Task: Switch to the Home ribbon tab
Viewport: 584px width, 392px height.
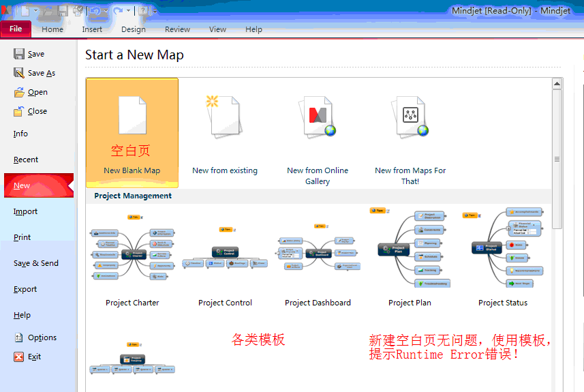Action: [x=52, y=29]
